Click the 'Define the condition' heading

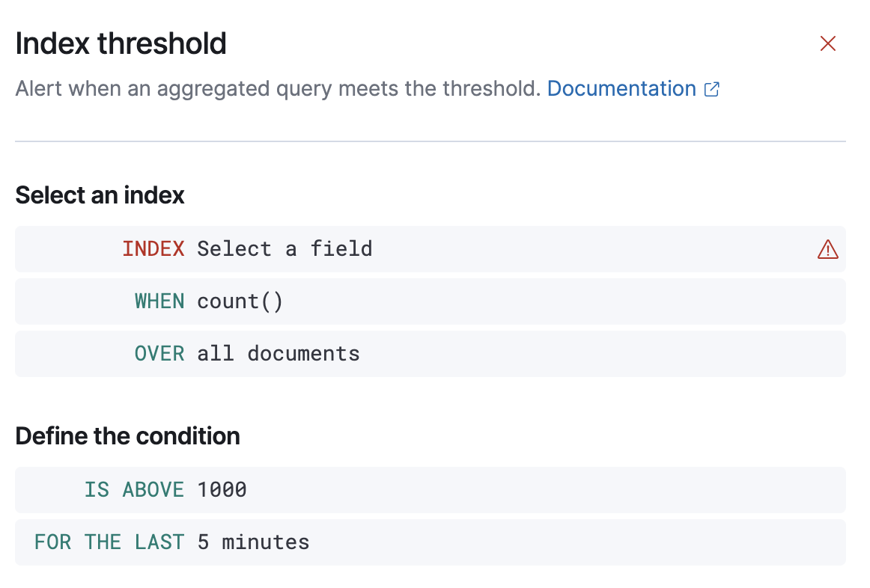127,436
